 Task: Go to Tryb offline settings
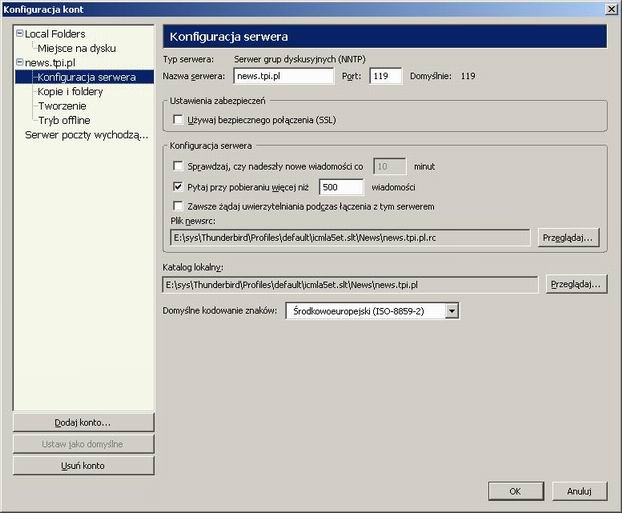click(63, 120)
